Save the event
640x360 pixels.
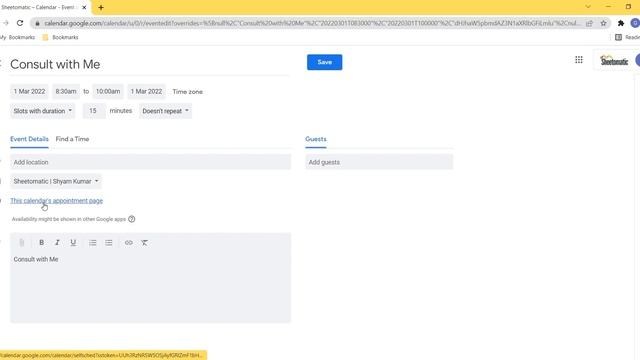[x=324, y=62]
